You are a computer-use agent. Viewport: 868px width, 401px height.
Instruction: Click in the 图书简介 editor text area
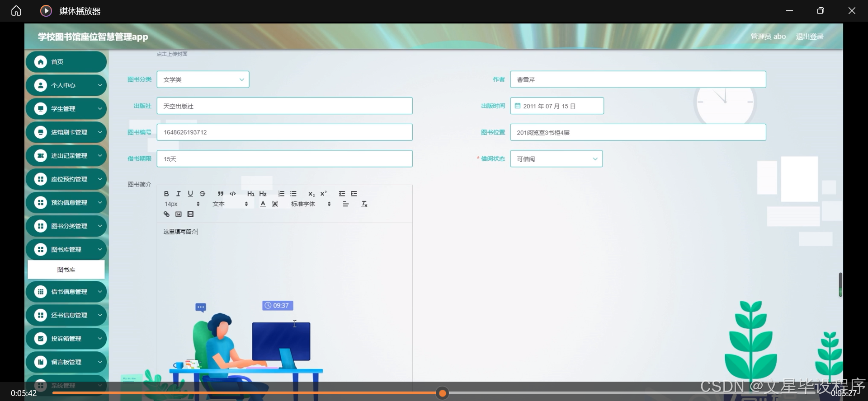pos(284,303)
